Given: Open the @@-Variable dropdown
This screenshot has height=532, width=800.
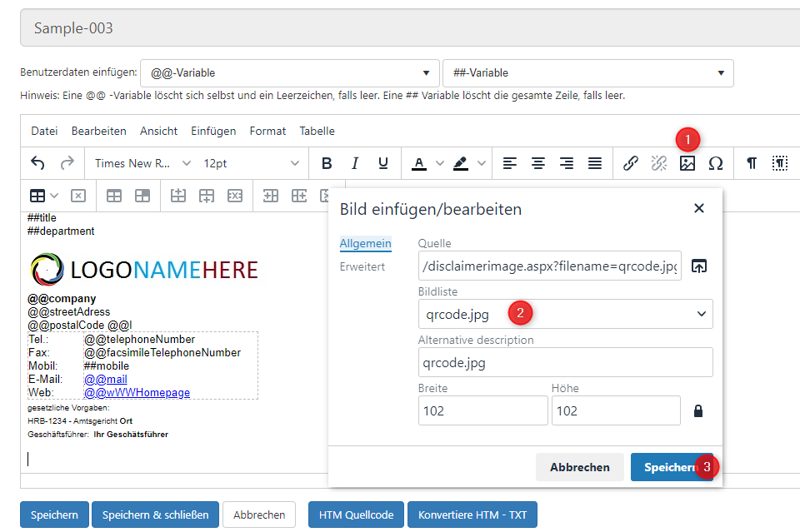Looking at the screenshot, I should click(x=290, y=72).
